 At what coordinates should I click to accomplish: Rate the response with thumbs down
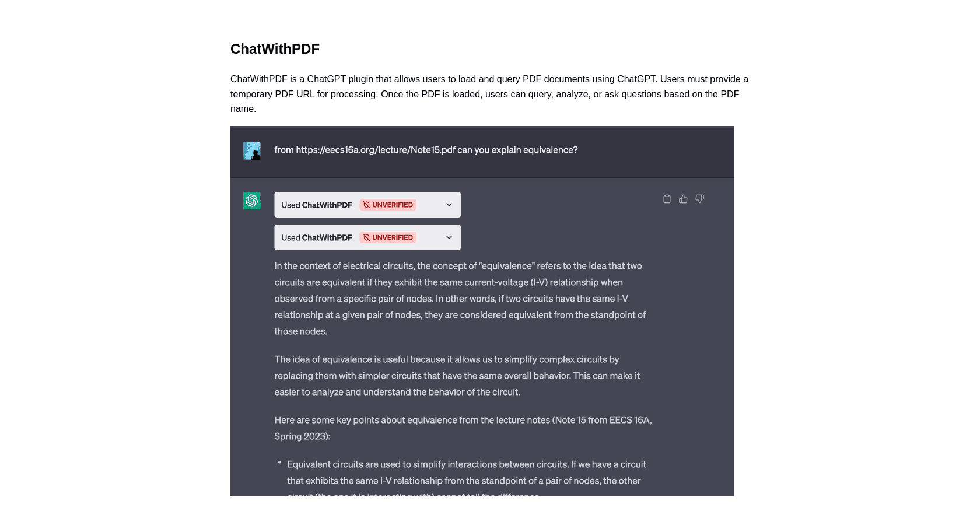pos(699,199)
